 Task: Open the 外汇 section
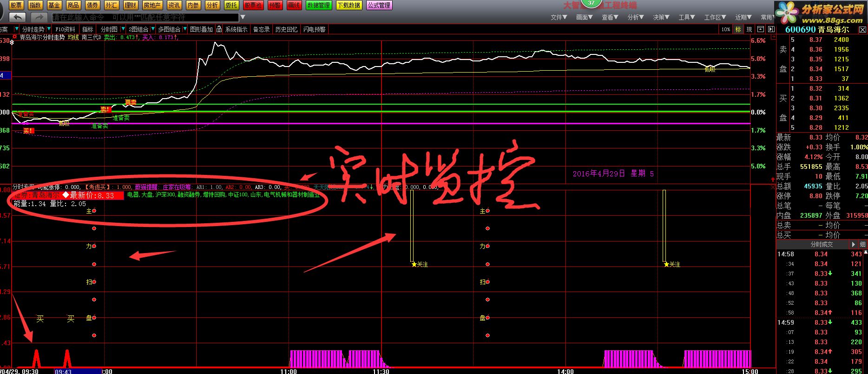pyautogui.click(x=112, y=5)
